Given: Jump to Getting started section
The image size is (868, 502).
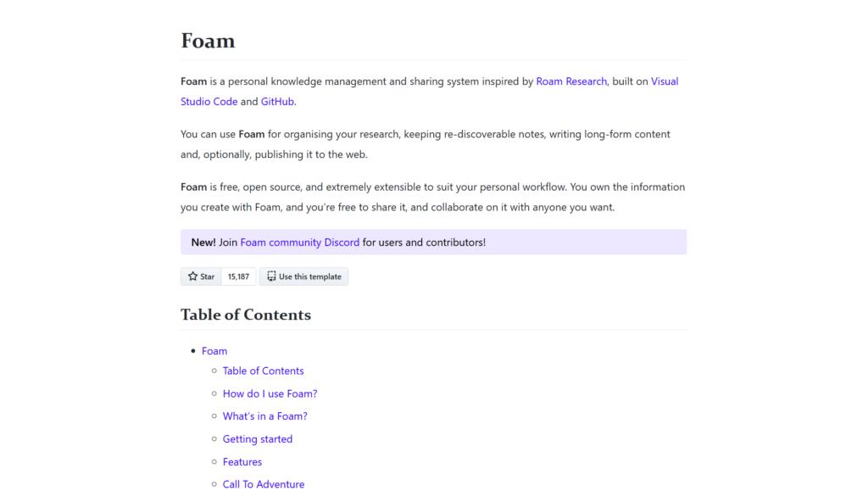Looking at the screenshot, I should point(258,439).
